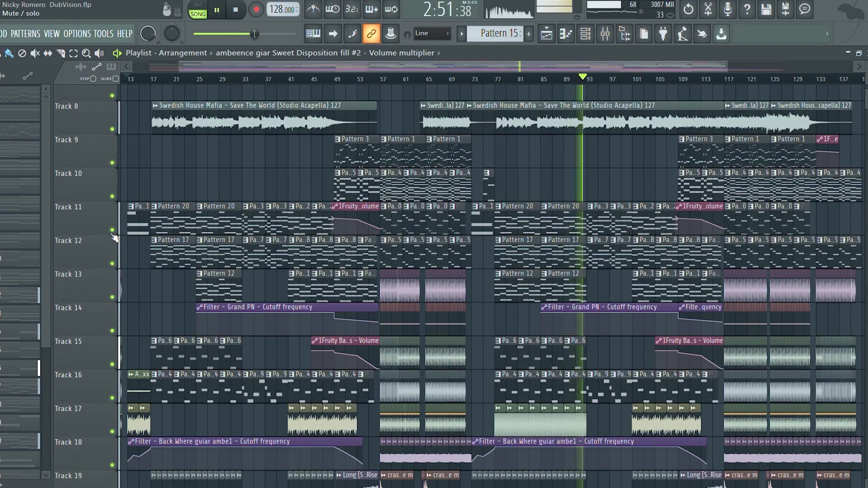Mute Track 12 via its green light

coord(112,263)
